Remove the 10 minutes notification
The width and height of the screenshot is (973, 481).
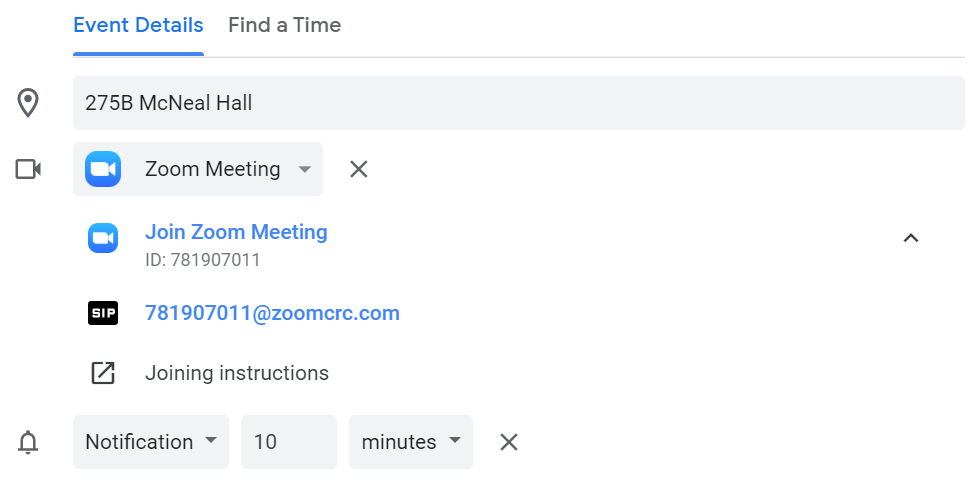509,442
